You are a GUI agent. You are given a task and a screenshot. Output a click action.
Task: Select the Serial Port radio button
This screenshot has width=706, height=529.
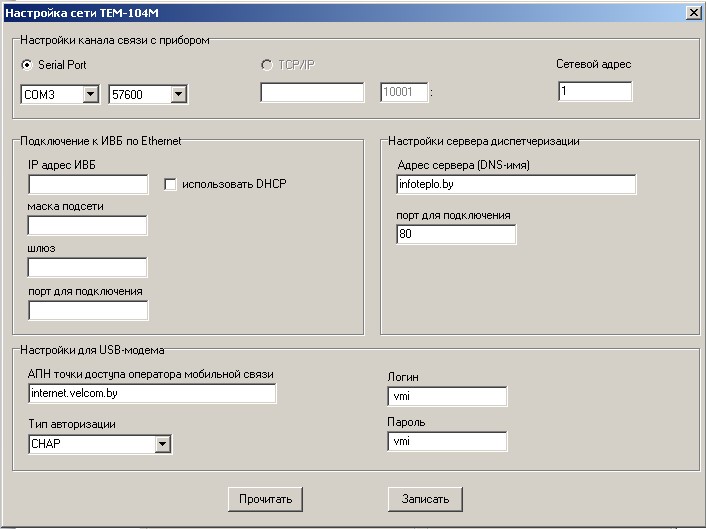[27, 65]
